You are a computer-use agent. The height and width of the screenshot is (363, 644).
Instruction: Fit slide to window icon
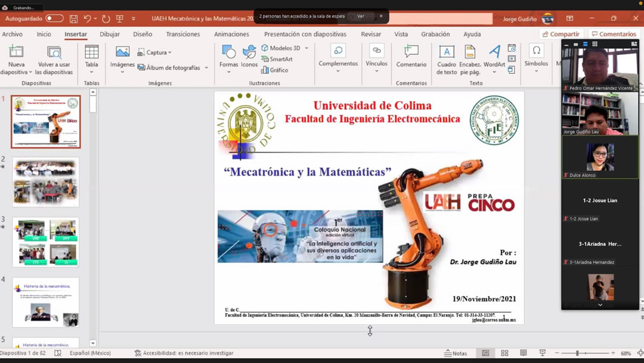click(640, 353)
